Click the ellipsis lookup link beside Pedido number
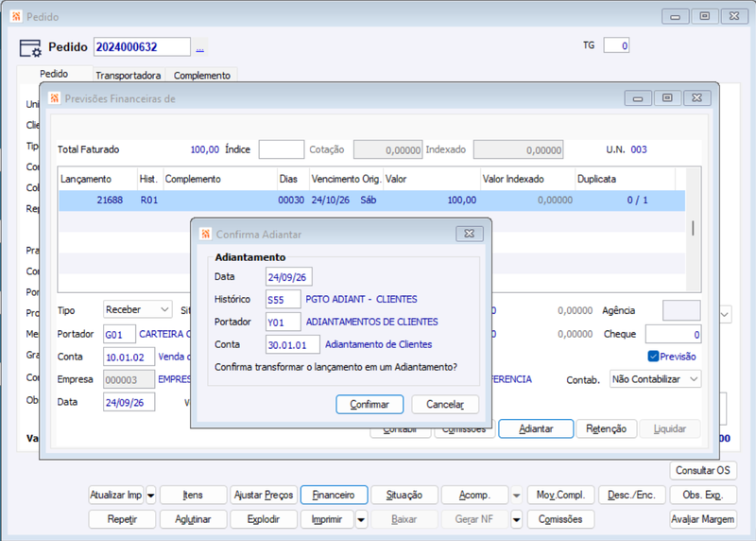Screen dimensions: 756x541 tap(200, 48)
